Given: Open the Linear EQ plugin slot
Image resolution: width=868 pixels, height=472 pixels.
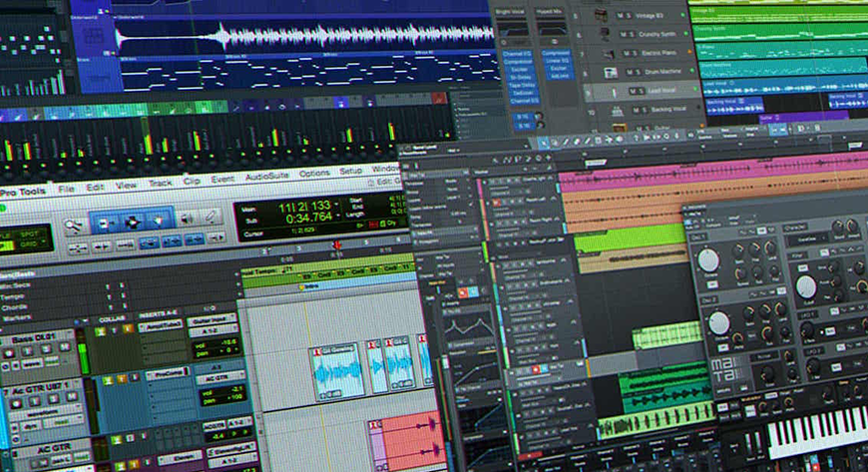Looking at the screenshot, I should pyautogui.click(x=556, y=61).
